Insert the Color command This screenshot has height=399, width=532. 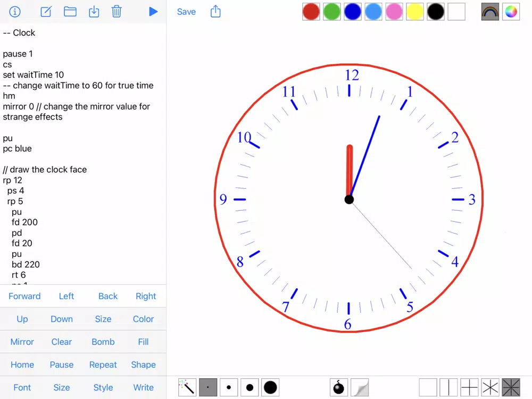pyautogui.click(x=143, y=319)
